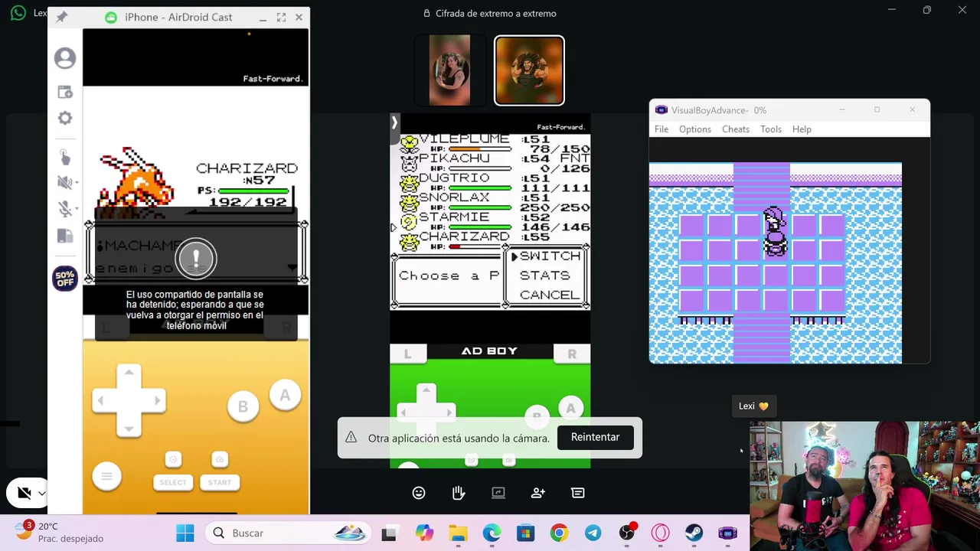The width and height of the screenshot is (980, 551).
Task: Open AirDroid Cast settings gear
Action: pos(65,118)
